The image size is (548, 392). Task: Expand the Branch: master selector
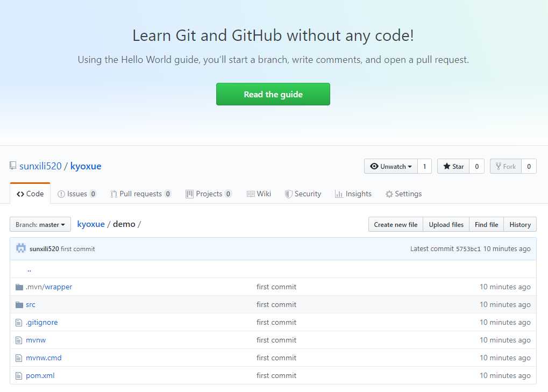click(x=40, y=224)
